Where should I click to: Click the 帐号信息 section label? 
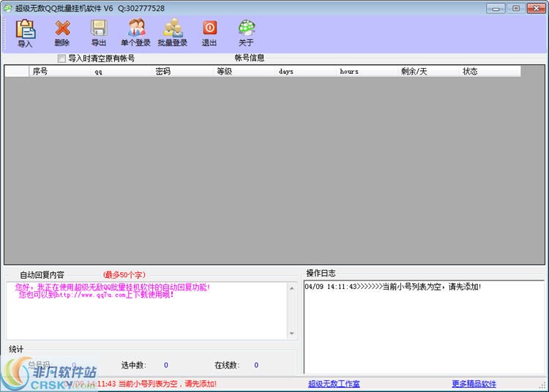[250, 58]
